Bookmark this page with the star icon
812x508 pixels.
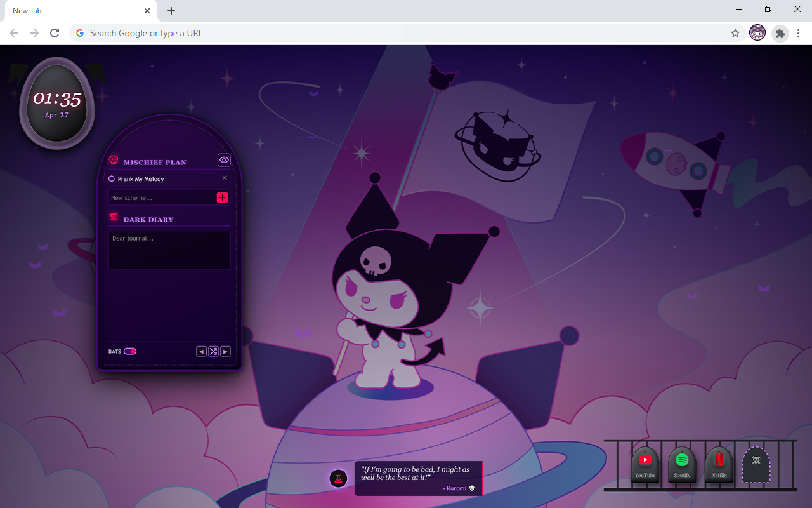pos(735,33)
